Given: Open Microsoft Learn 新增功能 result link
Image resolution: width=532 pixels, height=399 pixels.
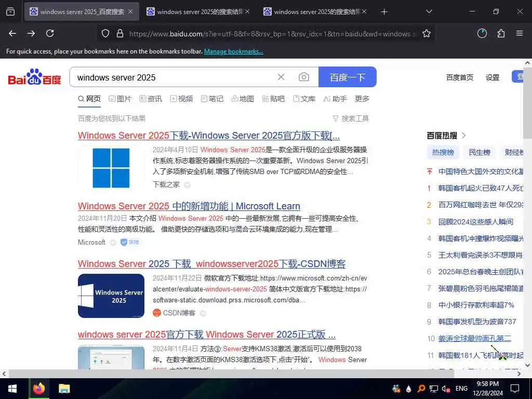Looking at the screenshot, I should pos(189,206).
